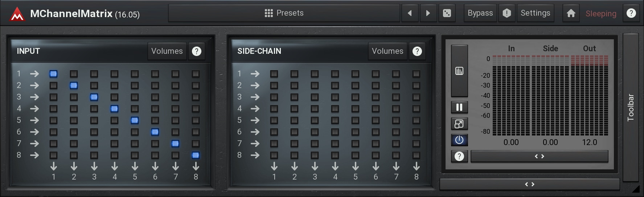Open the INPUT panel help icon
This screenshot has height=197, width=644.
(197, 51)
